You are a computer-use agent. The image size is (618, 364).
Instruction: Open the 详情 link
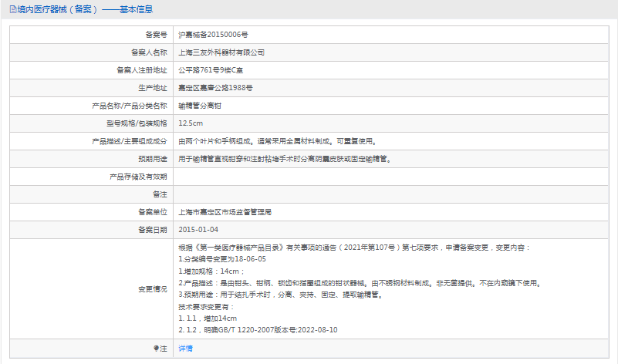(186, 349)
